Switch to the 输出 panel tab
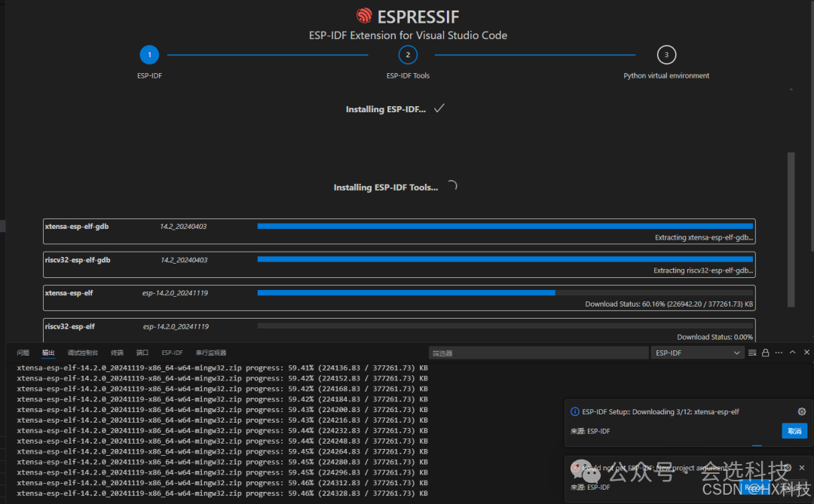The image size is (814, 504). tap(48, 353)
